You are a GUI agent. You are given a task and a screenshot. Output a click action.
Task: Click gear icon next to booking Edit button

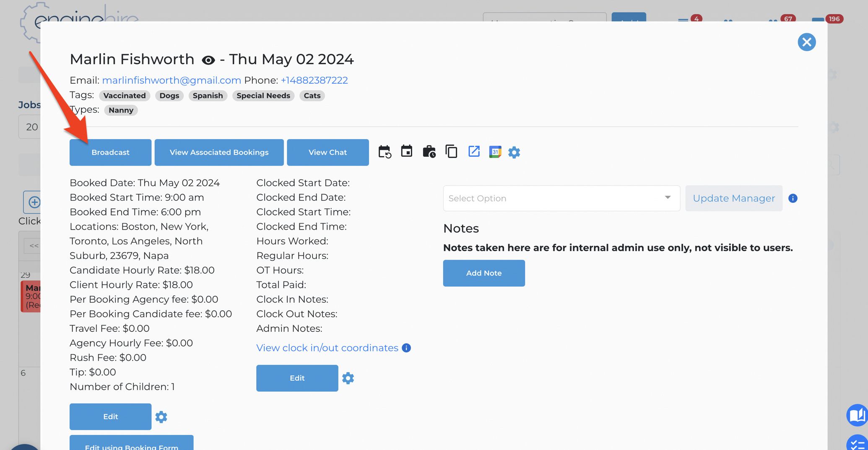point(161,417)
